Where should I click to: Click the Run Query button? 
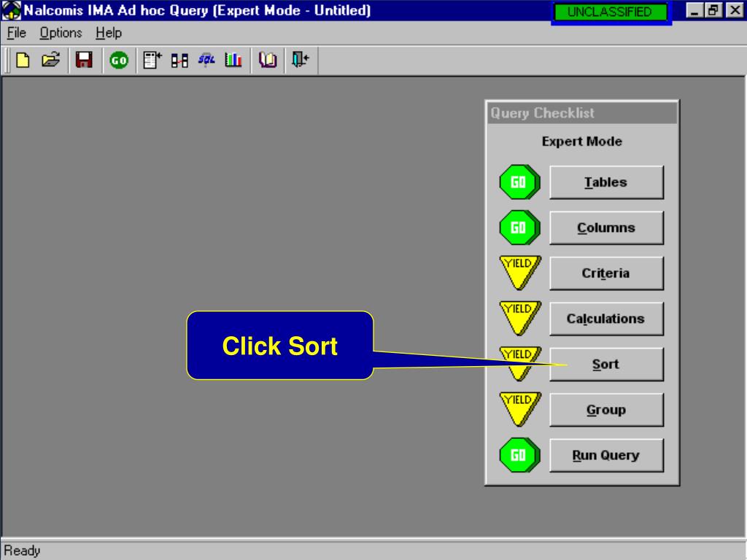pos(606,455)
